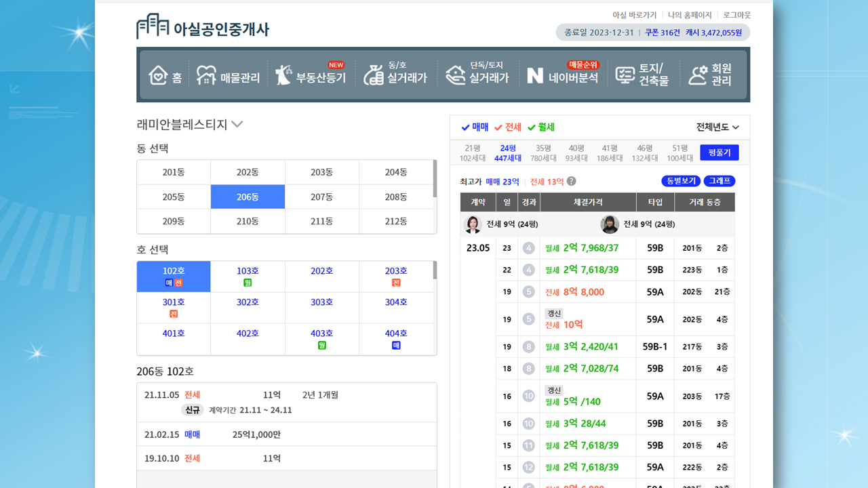Click the 로그아웃 link
This screenshot has height=488, width=868.
(736, 15)
